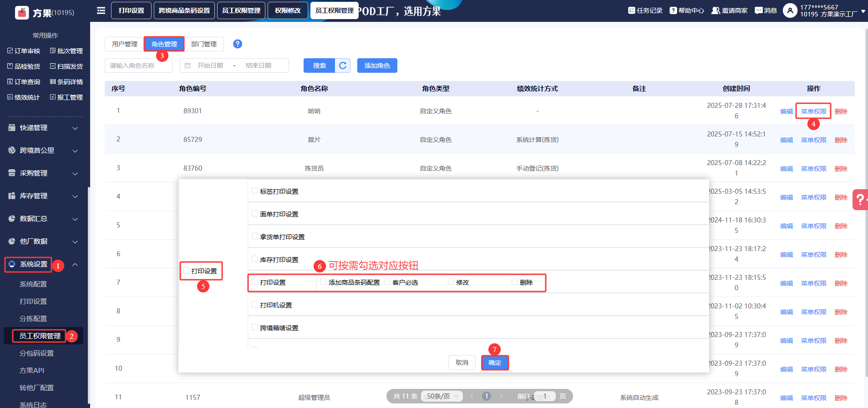
Task: Open the 50条/页 page size dropdown
Action: pos(442,396)
